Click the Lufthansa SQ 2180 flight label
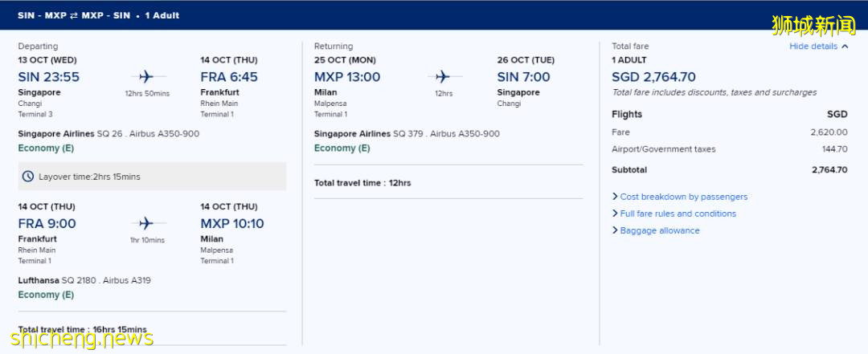Viewport: 868px width, 354px height. [x=84, y=280]
